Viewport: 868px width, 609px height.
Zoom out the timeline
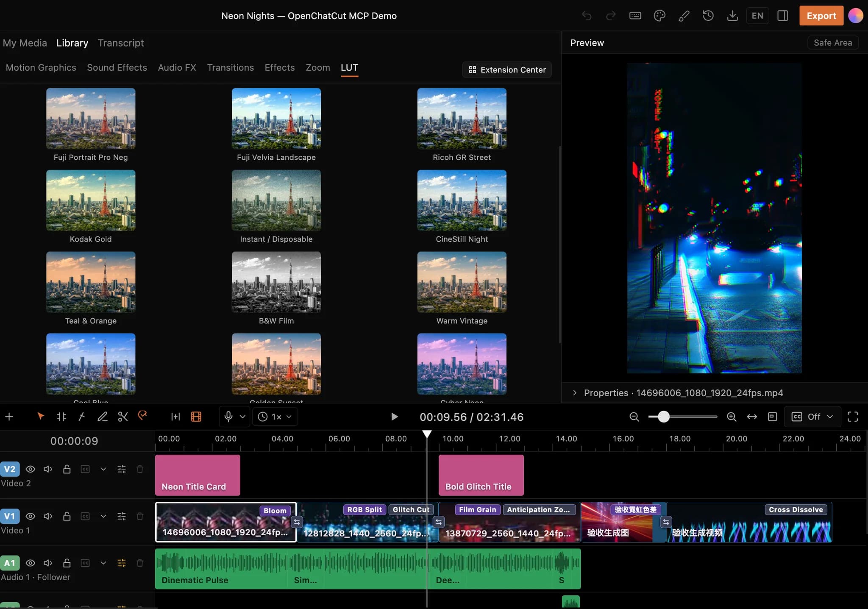pos(634,417)
